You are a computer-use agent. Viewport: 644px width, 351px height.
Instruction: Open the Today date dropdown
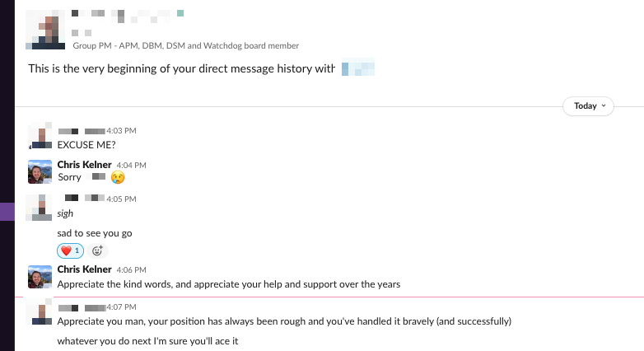click(x=588, y=106)
